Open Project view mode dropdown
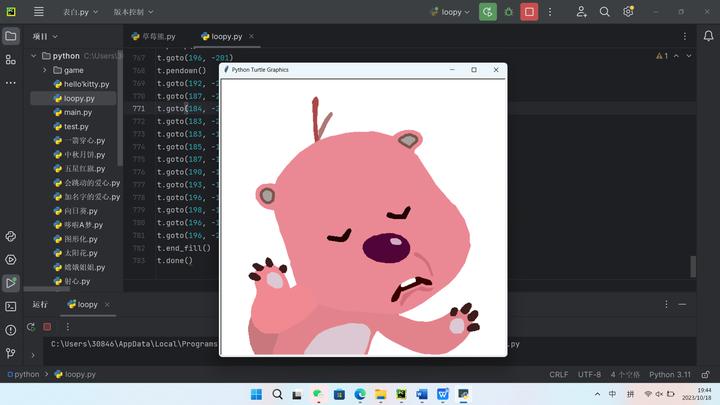Viewport: 720px width, 405px height. (45, 36)
